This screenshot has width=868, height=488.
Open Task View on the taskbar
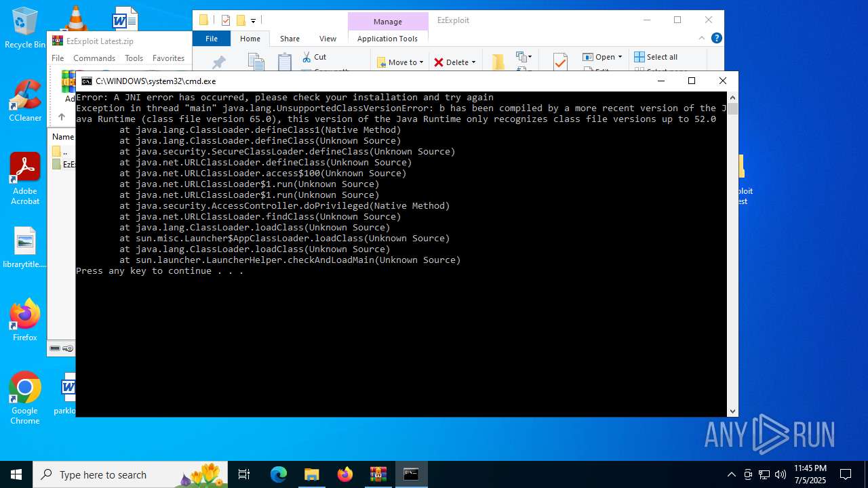[x=244, y=474]
